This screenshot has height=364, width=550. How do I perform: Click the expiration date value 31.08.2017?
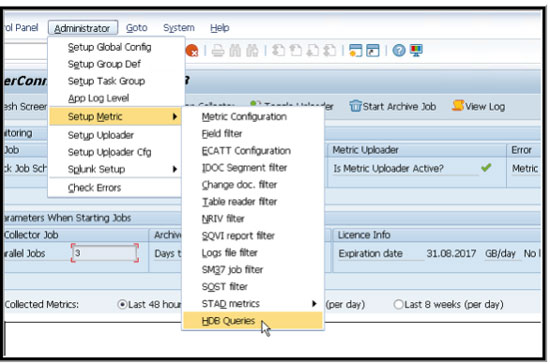(x=451, y=254)
